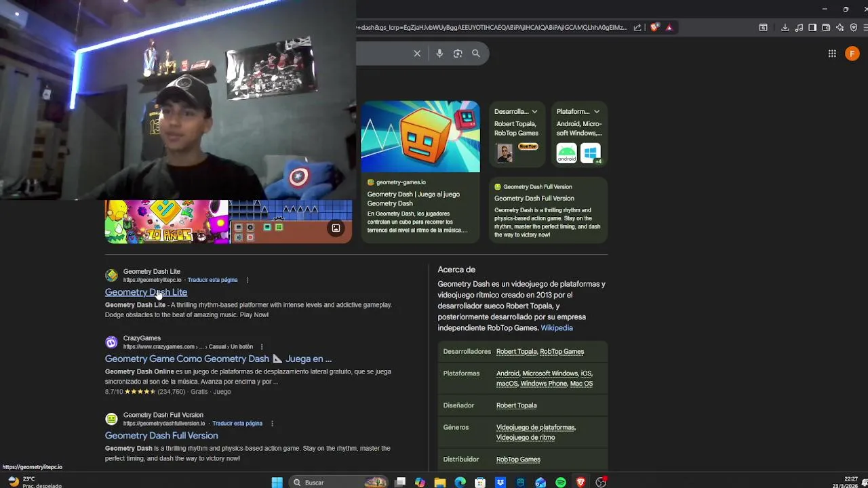The image size is (868, 488).
Task: Open Geometry Game Como Geometry Dash result
Action: click(x=218, y=359)
